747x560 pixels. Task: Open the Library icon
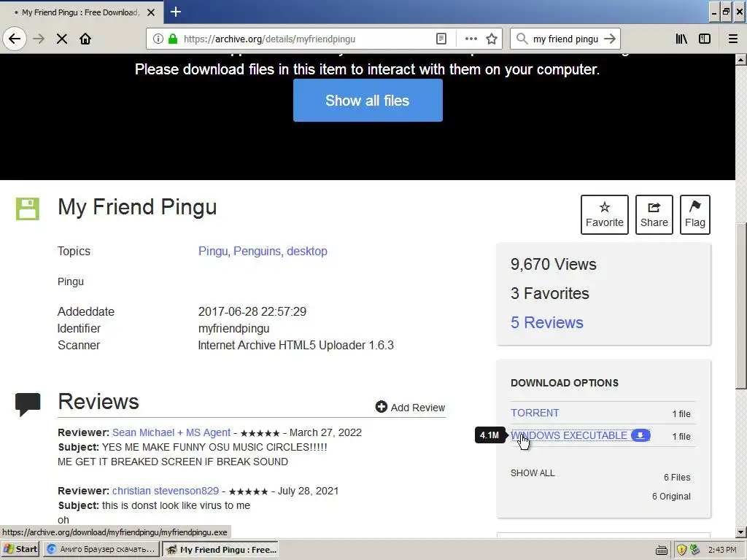[x=682, y=39]
